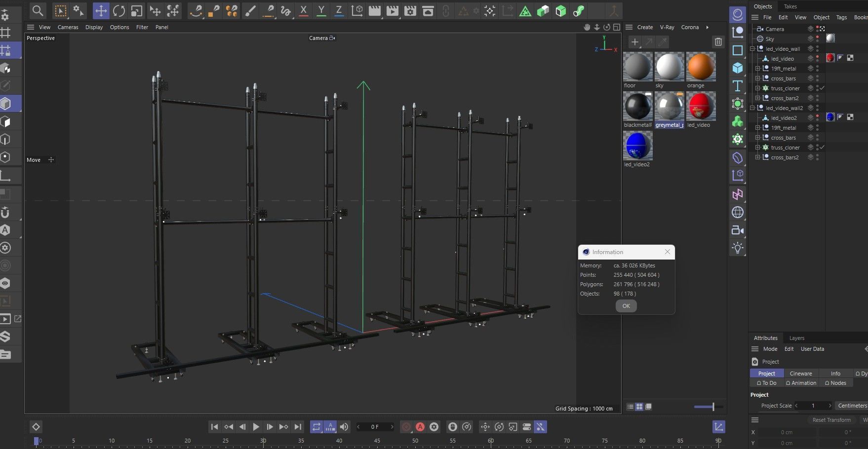The height and width of the screenshot is (449, 868).
Task: Click Reset Transform button
Action: click(831, 420)
